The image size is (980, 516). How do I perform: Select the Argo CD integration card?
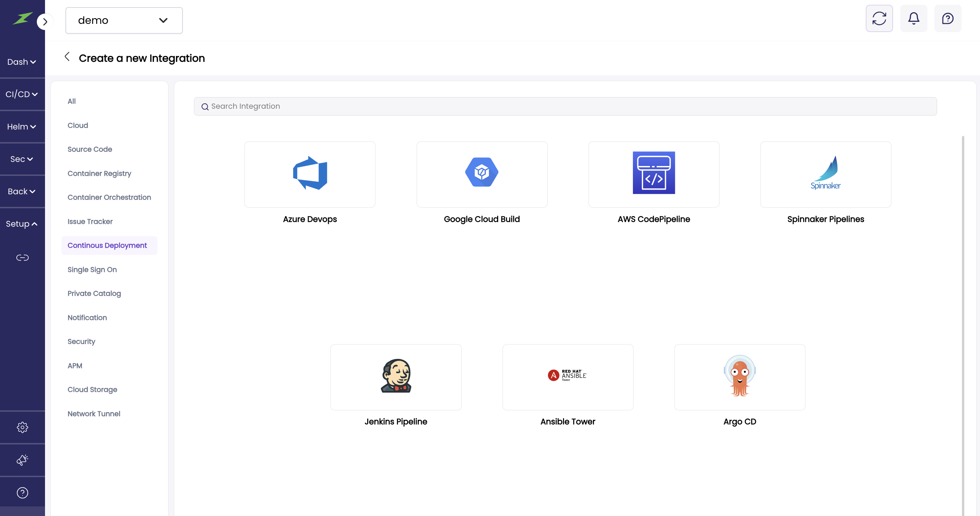coord(739,377)
